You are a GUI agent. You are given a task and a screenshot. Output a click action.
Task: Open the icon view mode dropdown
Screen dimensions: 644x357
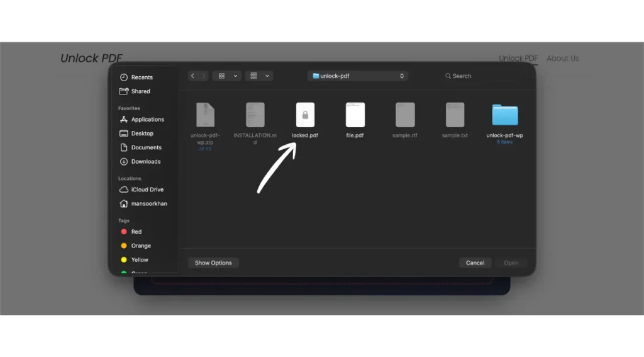(x=226, y=76)
